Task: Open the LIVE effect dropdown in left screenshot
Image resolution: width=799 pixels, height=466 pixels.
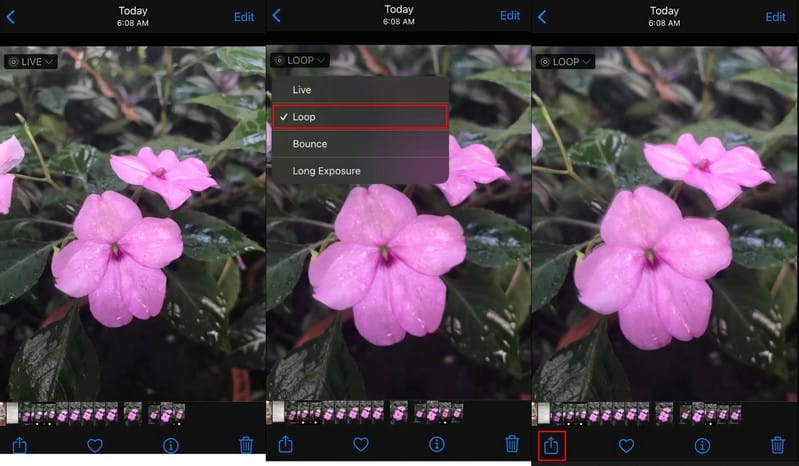Action: 31,62
